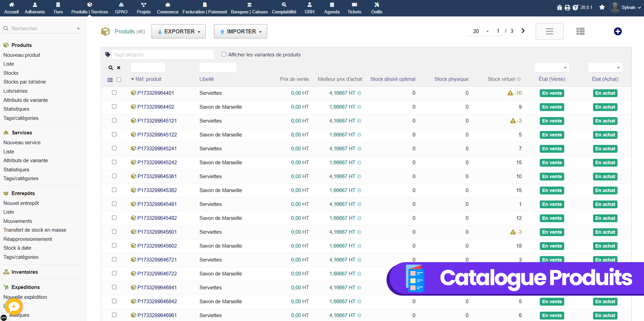Open the État (Achat) filter dropdown
Screen dimensions: 644x321
(605, 67)
